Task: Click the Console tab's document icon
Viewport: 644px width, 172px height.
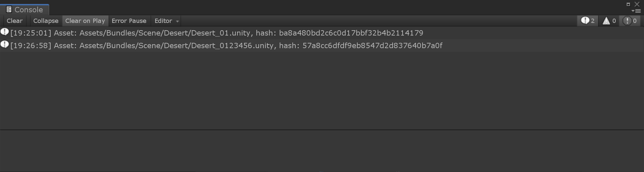Action: click(x=9, y=10)
